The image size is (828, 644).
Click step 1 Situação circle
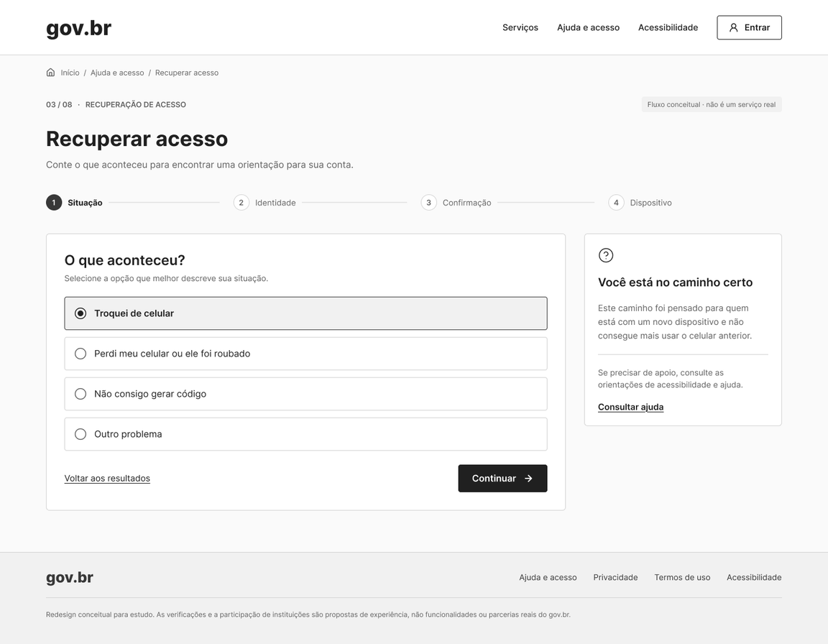(54, 203)
